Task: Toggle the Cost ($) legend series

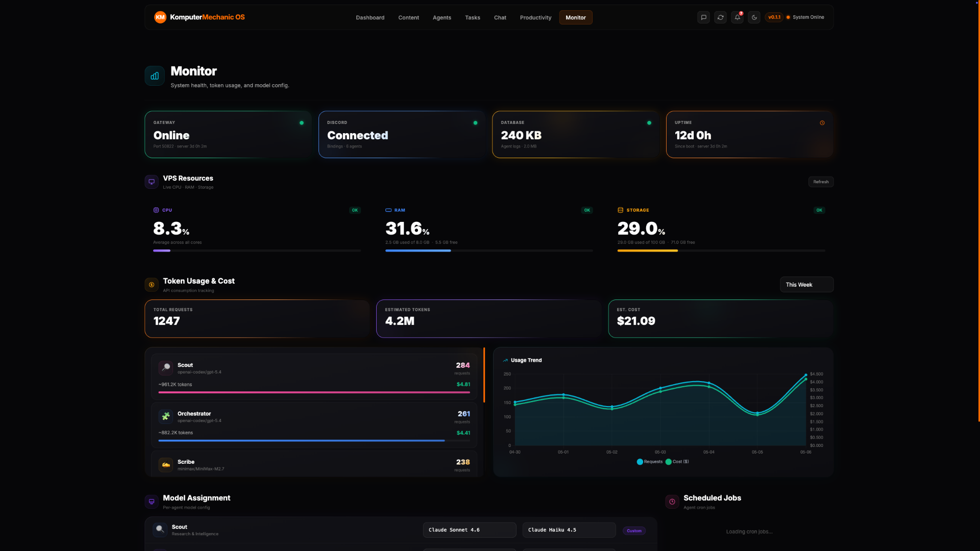Action: coord(677,462)
